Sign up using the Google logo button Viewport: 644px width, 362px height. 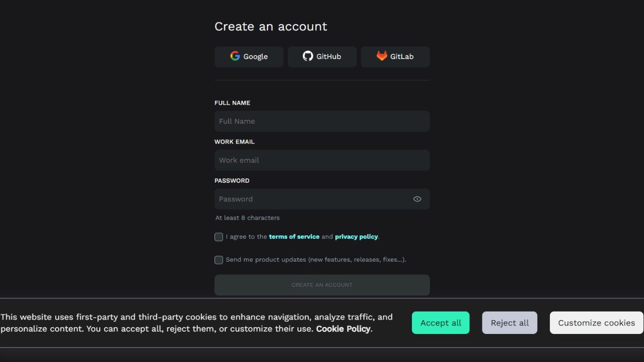click(249, 56)
